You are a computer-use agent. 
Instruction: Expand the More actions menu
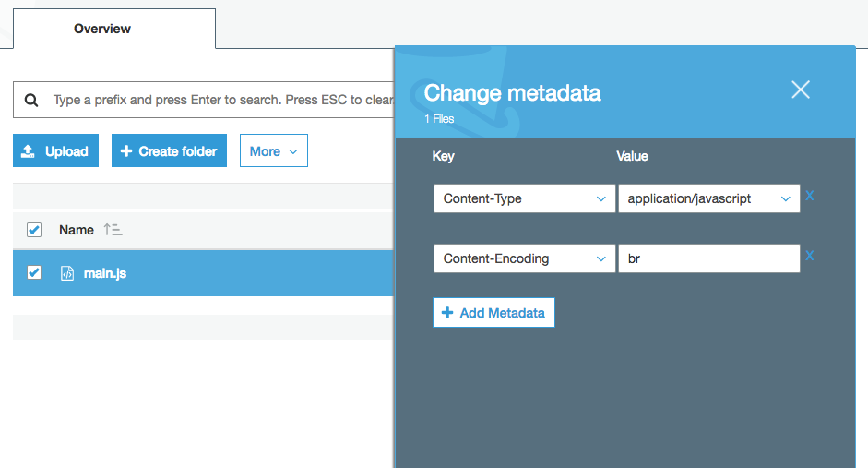273,150
